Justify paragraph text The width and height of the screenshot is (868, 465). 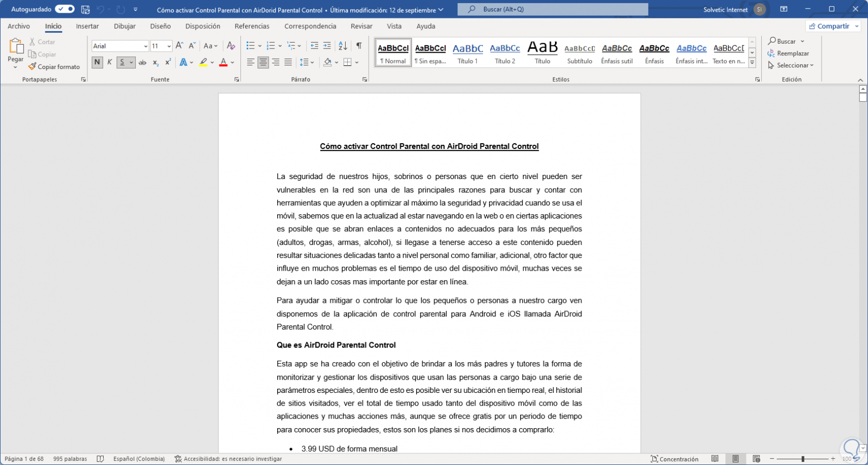(288, 63)
